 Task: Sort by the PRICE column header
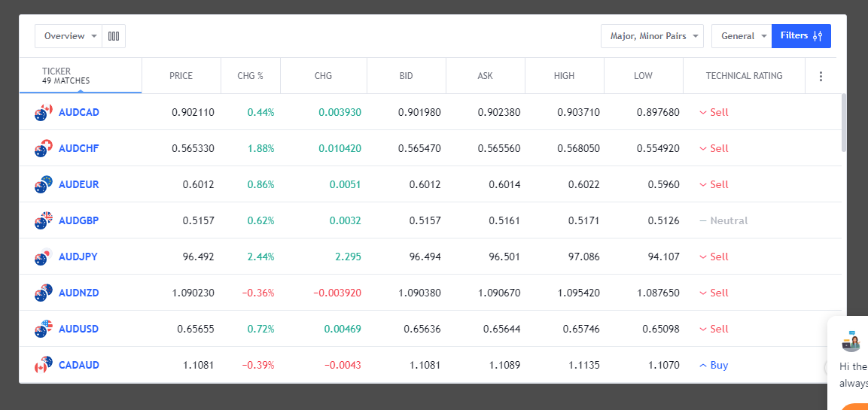click(x=181, y=76)
